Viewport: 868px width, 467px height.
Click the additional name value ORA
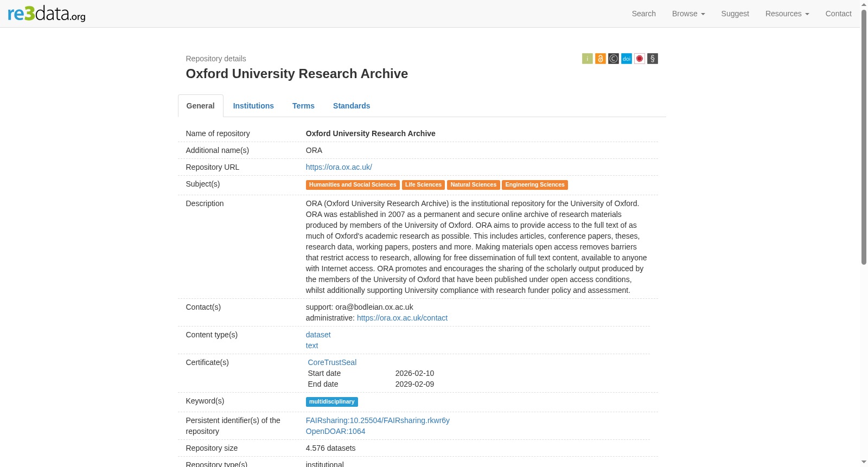[314, 150]
